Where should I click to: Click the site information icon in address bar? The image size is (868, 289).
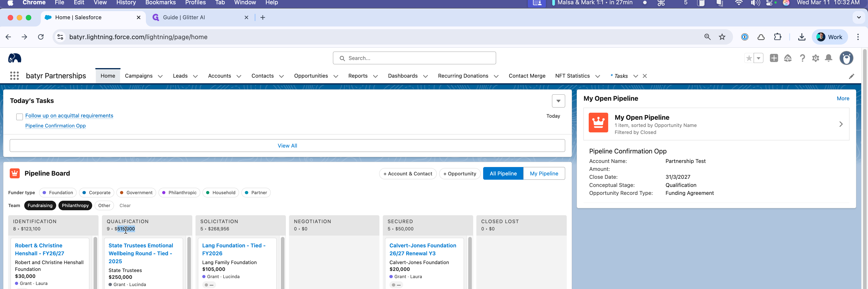tap(60, 37)
